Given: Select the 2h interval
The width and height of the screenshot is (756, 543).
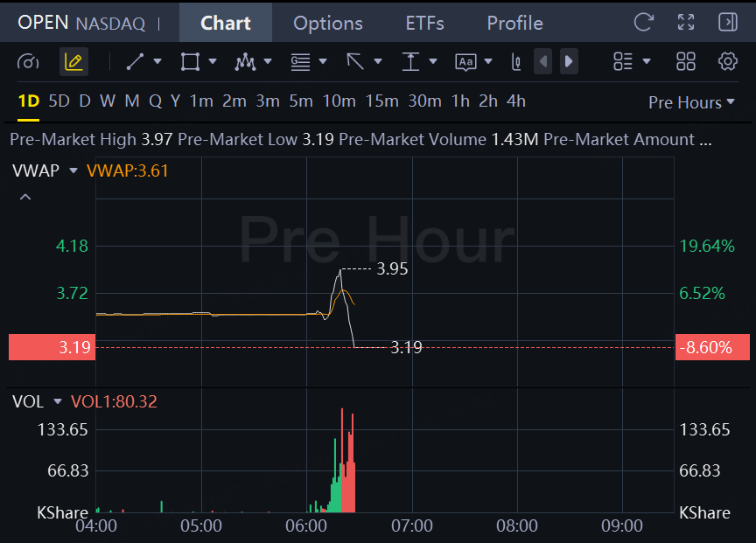Looking at the screenshot, I should point(488,101).
